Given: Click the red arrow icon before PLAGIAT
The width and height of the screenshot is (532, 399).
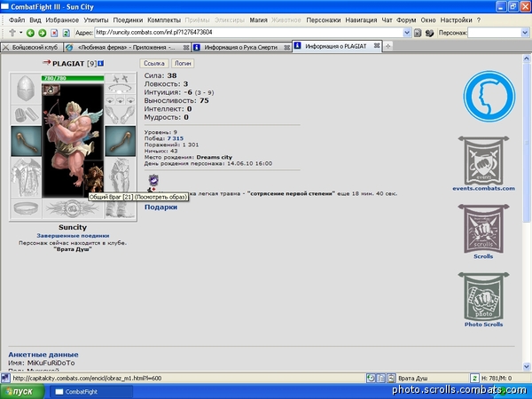Looking at the screenshot, I should pyautogui.click(x=46, y=62).
